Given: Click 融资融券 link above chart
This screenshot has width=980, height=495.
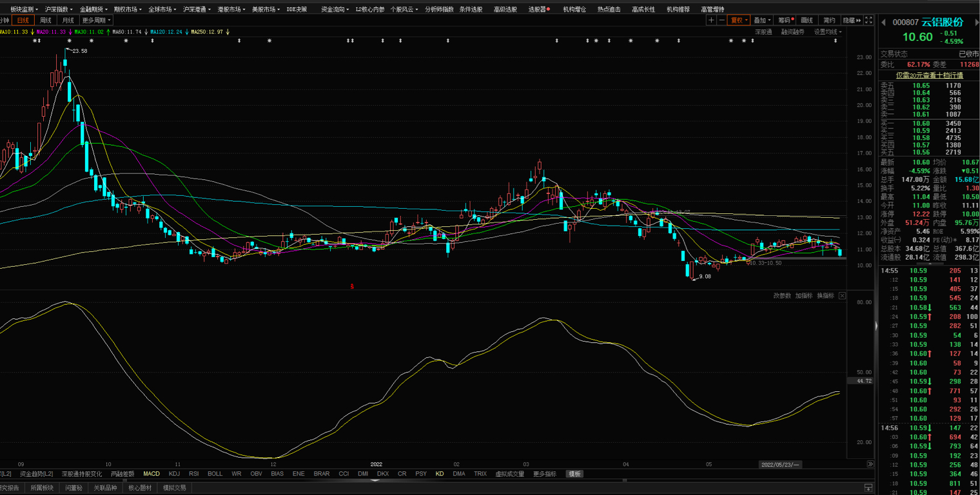Looking at the screenshot, I should [792, 32].
